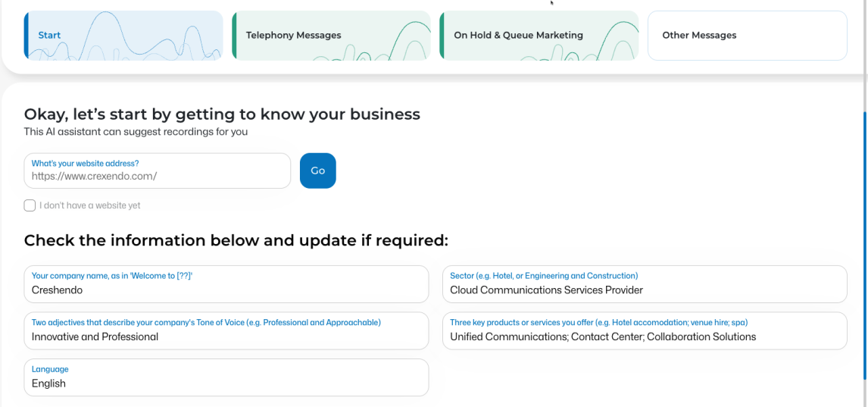Screen dimensions: 868x407
Task: Open the On Hold & Queue Marketing tab
Action: [539, 35]
